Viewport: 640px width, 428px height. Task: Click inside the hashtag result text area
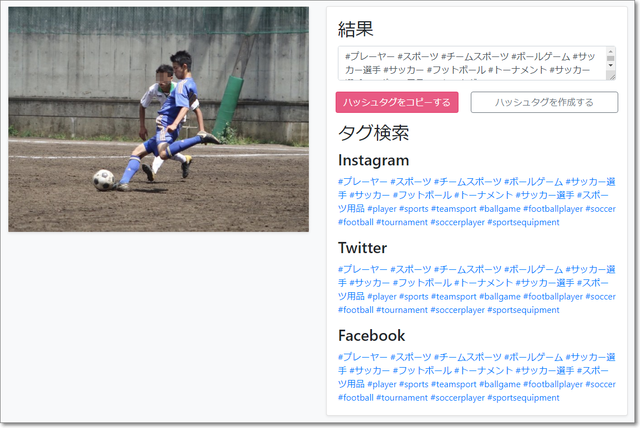coord(472,63)
